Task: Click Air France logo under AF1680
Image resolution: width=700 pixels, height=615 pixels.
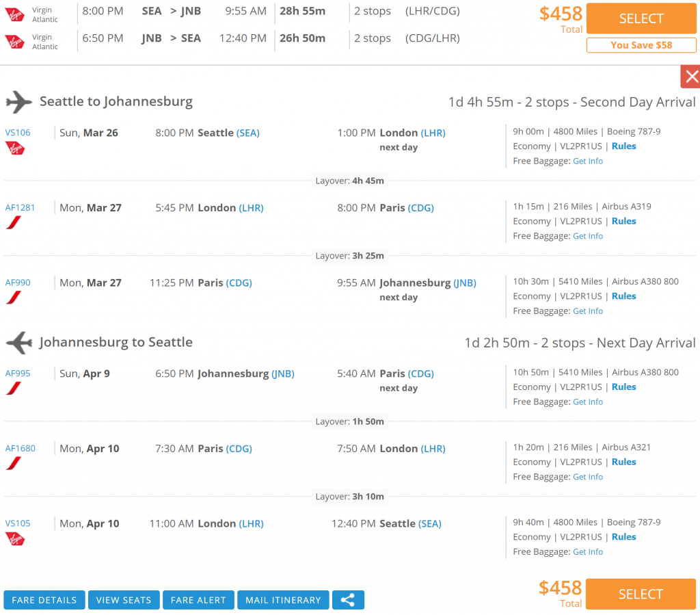Action: click(x=14, y=463)
